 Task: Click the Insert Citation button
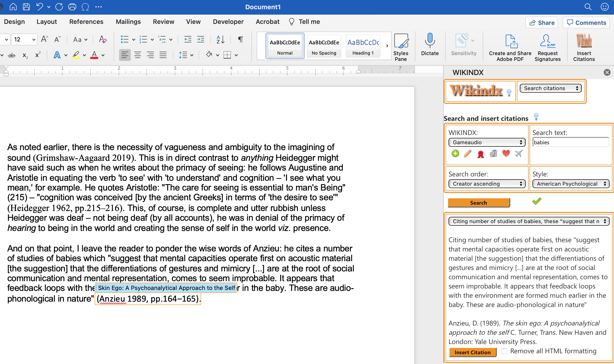click(x=472, y=352)
